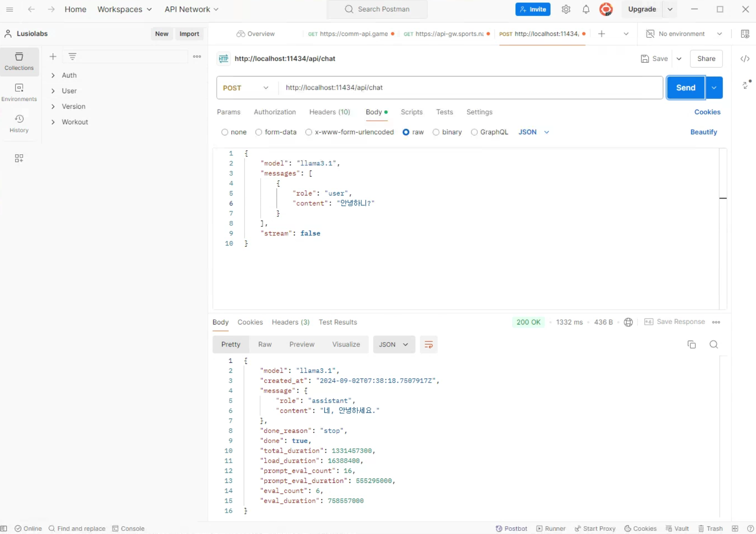
Task: Copy the response body to clipboard
Action: [691, 344]
